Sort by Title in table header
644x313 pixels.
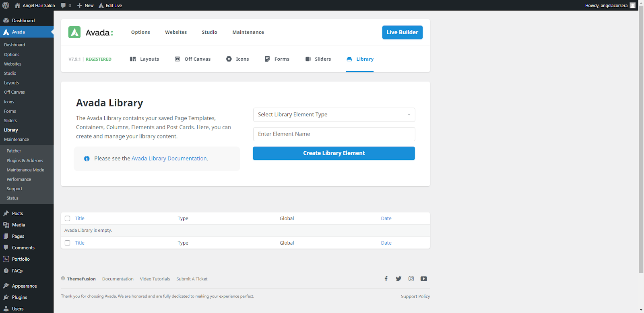click(80, 218)
